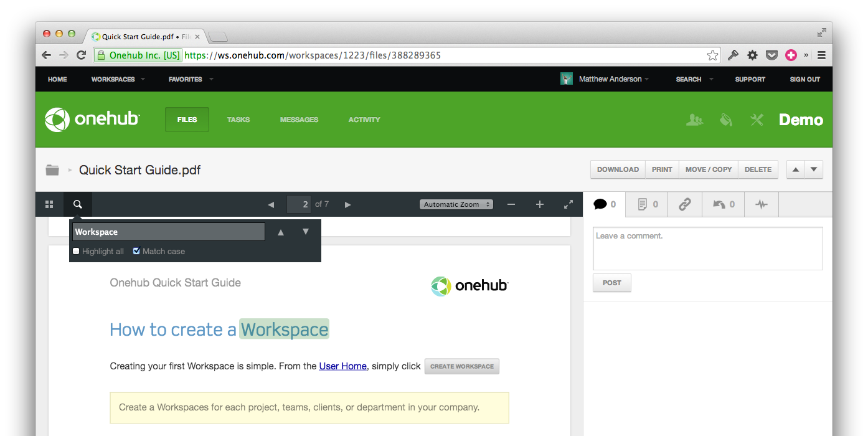868x436 pixels.
Task: Click the Onehub logo in green header
Action: pos(92,120)
